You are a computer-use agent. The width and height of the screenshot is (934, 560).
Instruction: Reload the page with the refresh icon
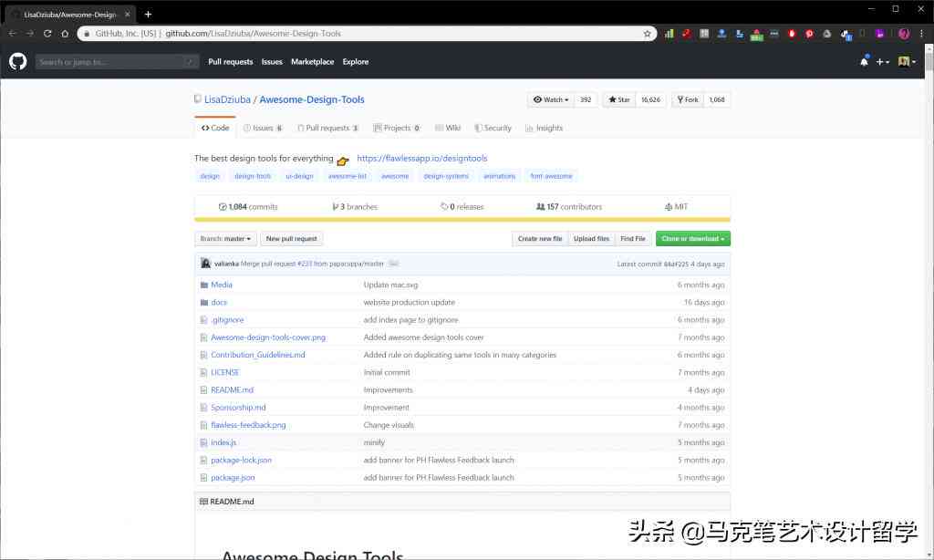(47, 34)
